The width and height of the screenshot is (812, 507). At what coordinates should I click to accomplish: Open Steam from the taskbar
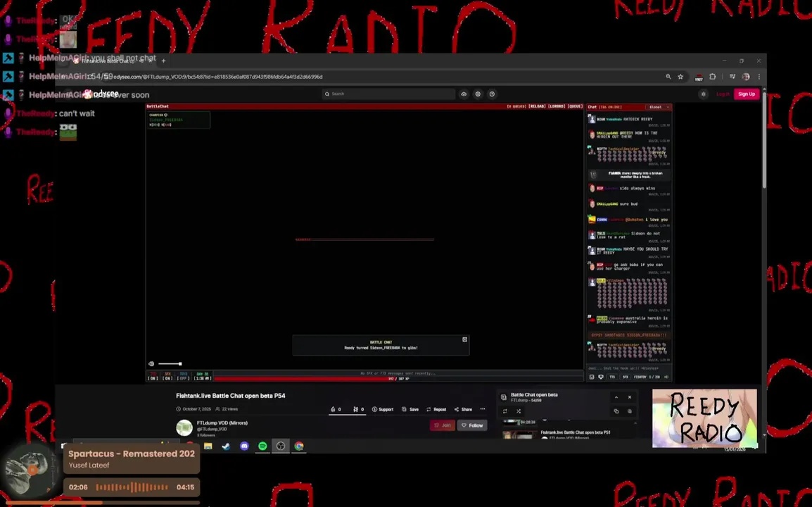coord(227,446)
